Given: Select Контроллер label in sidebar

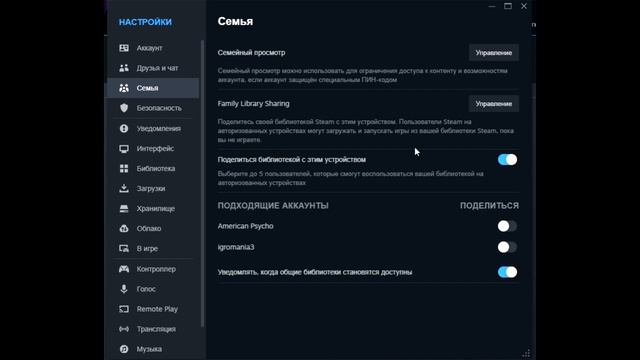Looking at the screenshot, I should [156, 269].
